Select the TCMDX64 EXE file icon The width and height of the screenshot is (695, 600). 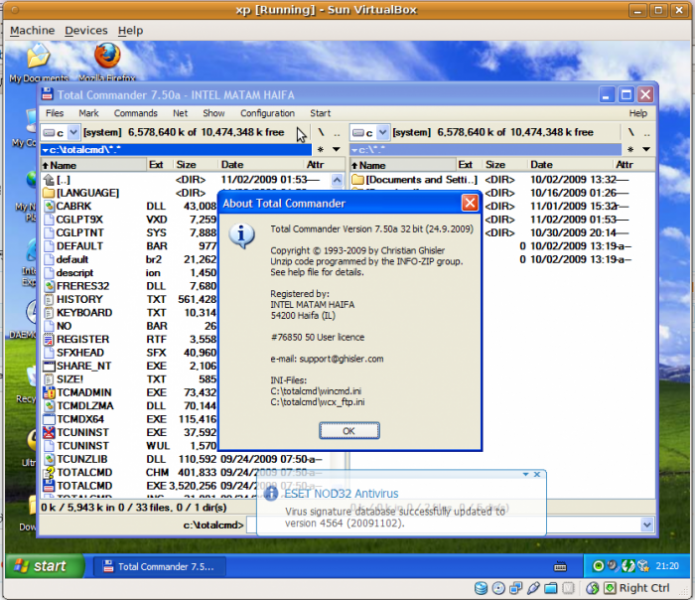coord(49,419)
